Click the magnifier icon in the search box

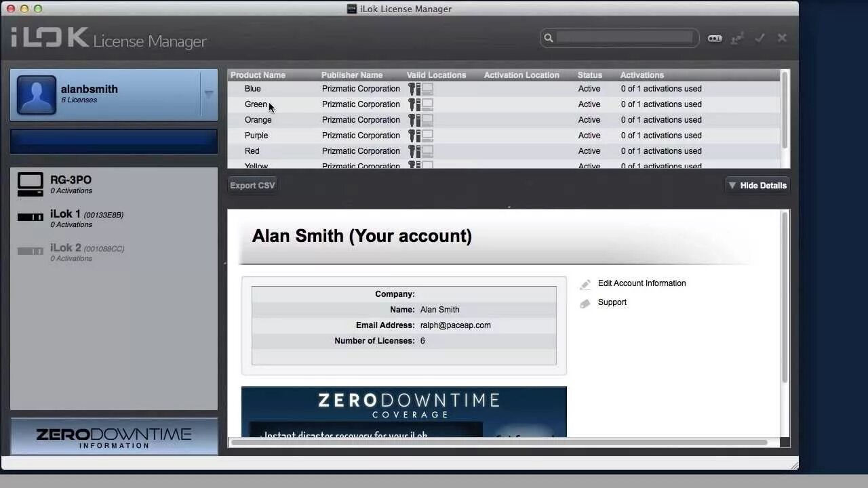549,38
